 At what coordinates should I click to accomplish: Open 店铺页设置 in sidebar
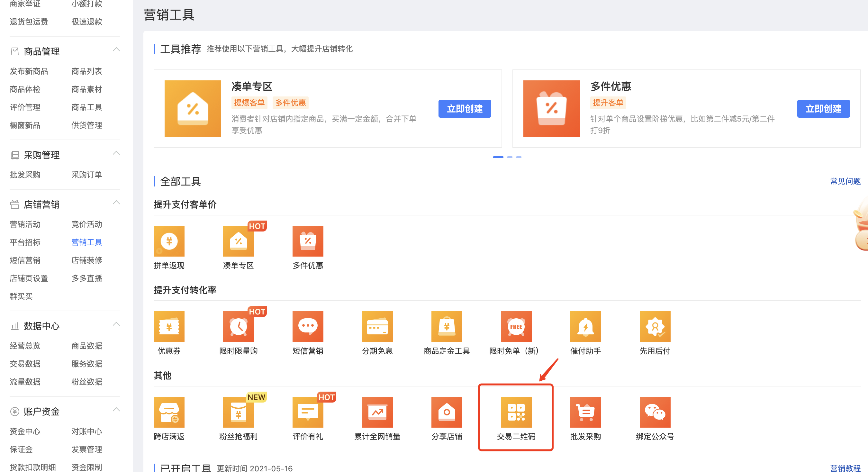[x=29, y=278]
